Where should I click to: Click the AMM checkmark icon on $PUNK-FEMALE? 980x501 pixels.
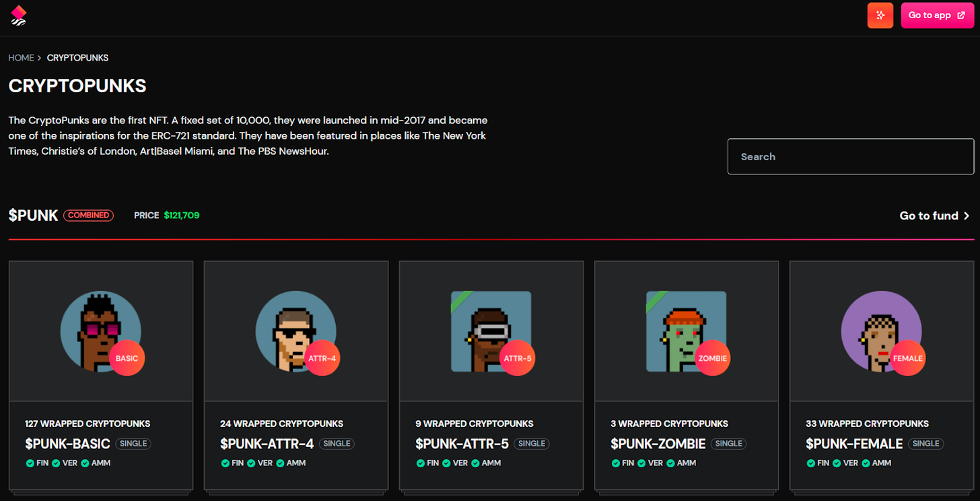coord(866,463)
